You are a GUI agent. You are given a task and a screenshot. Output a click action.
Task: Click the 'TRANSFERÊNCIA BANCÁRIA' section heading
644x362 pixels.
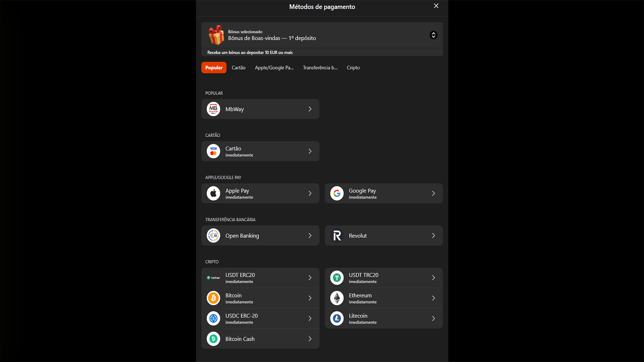coord(230,220)
